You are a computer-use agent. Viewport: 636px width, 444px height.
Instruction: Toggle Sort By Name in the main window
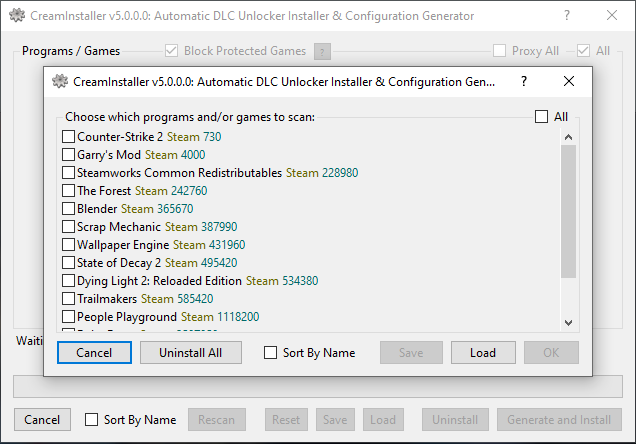pyautogui.click(x=91, y=419)
